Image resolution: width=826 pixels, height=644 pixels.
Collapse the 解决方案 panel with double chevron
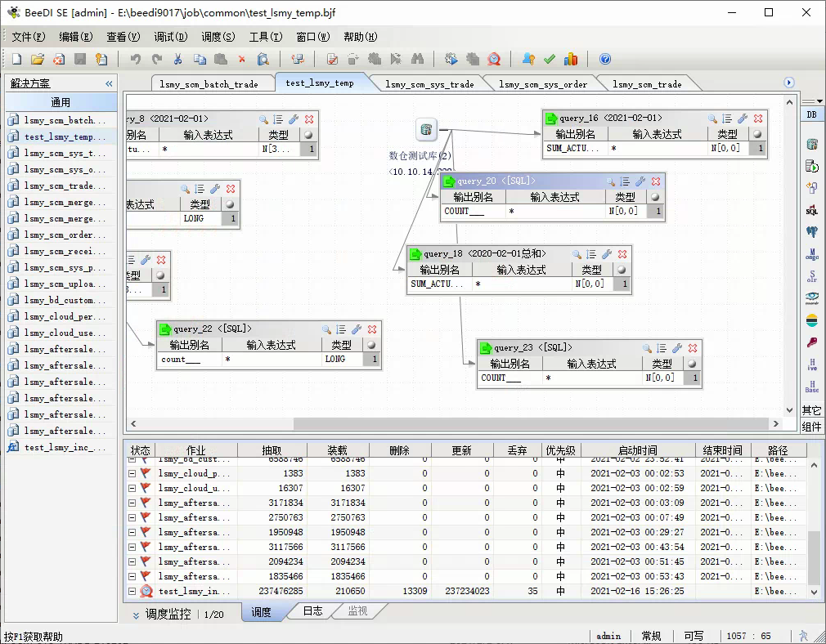(x=109, y=83)
